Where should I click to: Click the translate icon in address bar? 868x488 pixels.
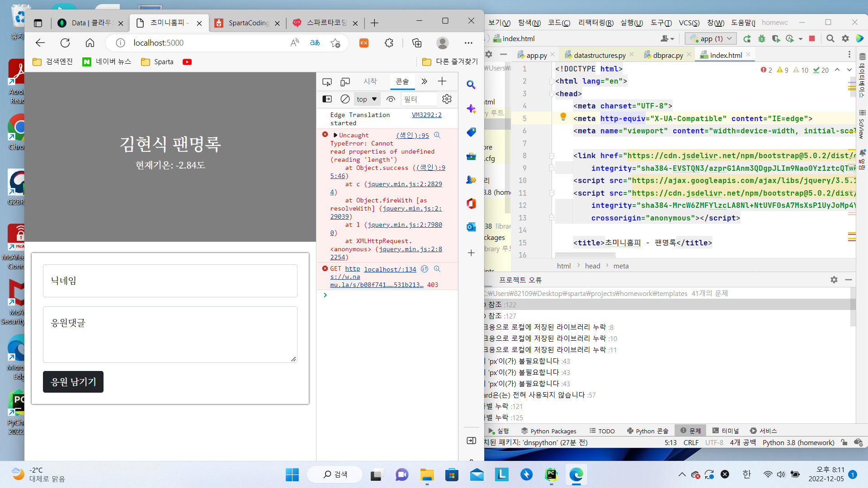coord(315,43)
